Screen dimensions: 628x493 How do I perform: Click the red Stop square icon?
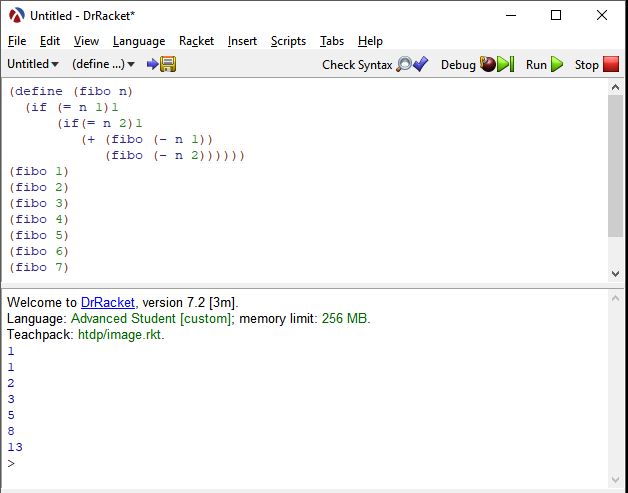coord(611,64)
